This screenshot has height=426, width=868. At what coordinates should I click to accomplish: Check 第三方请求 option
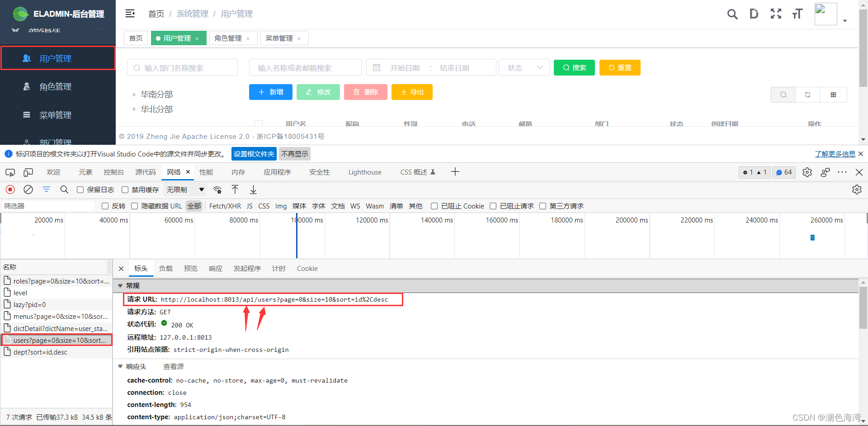[543, 206]
